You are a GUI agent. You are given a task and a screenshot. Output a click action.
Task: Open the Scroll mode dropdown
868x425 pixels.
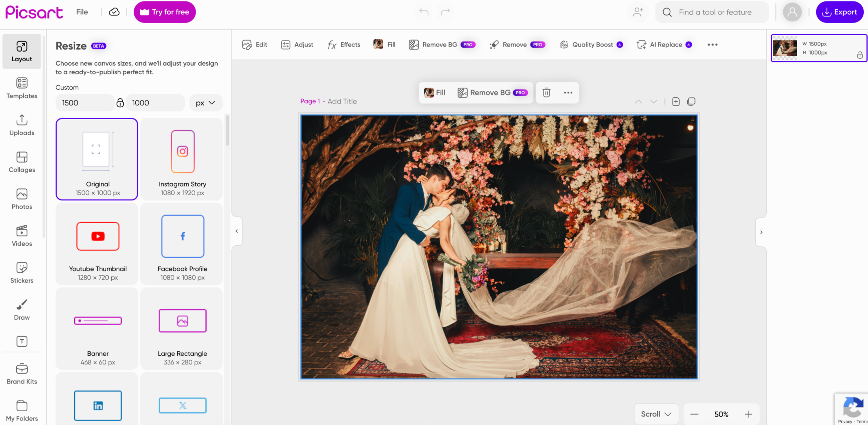coord(656,414)
